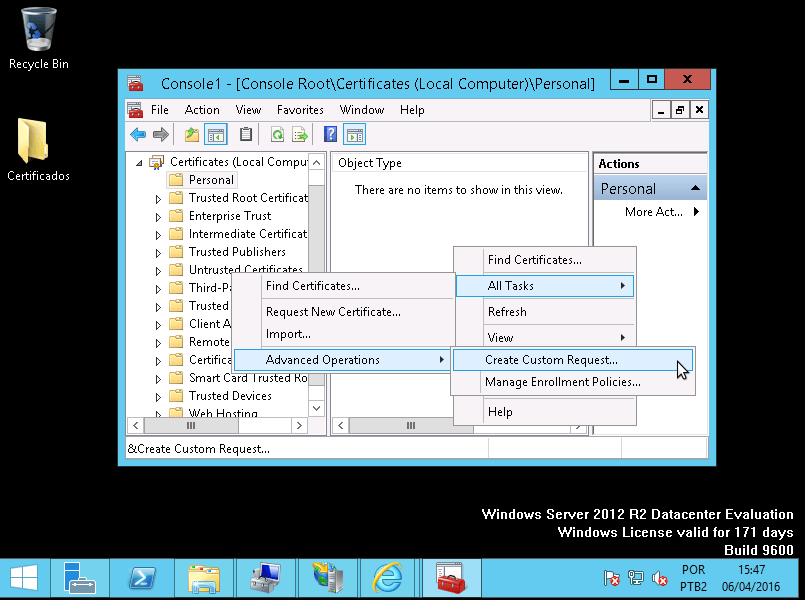
Task: Click the blue Help question-mark icon
Action: coord(330,134)
